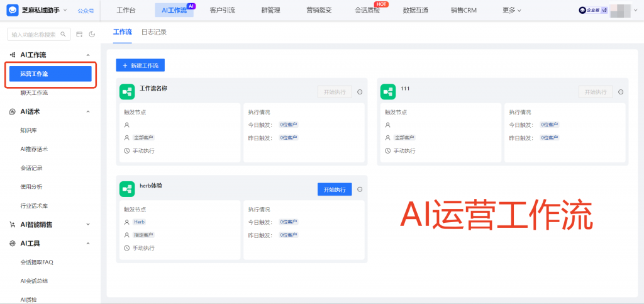Image resolution: width=644 pixels, height=304 pixels.
Task: Collapse the AI话术 sidebar section
Action: (88, 112)
